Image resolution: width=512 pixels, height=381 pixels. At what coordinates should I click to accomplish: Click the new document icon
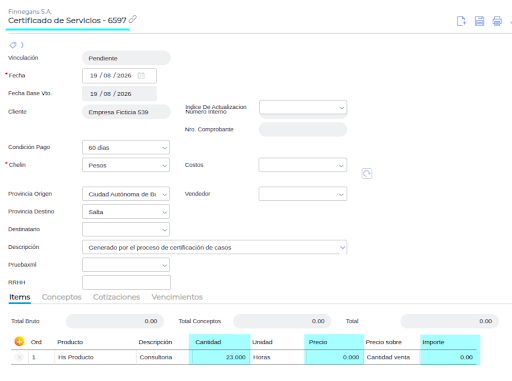pos(461,21)
